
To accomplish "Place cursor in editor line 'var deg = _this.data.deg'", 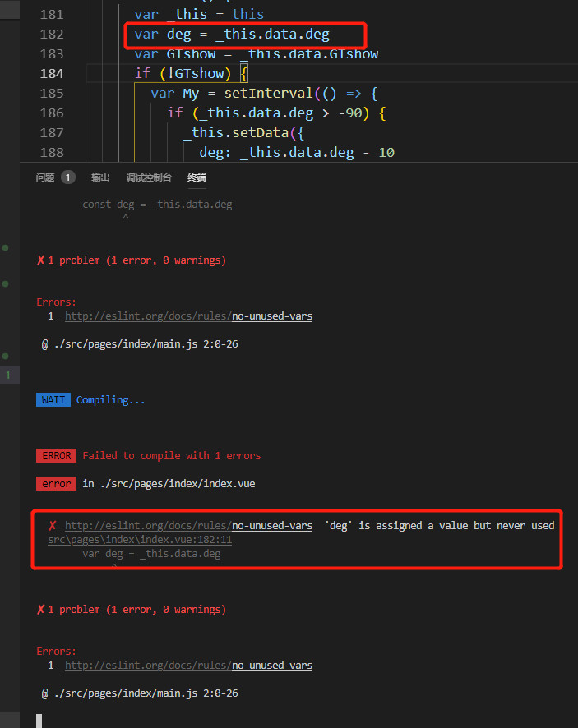I will coord(232,35).
